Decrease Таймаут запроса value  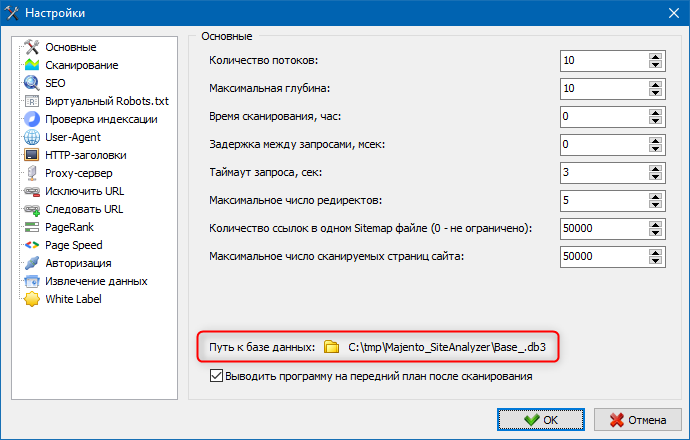coord(655,177)
